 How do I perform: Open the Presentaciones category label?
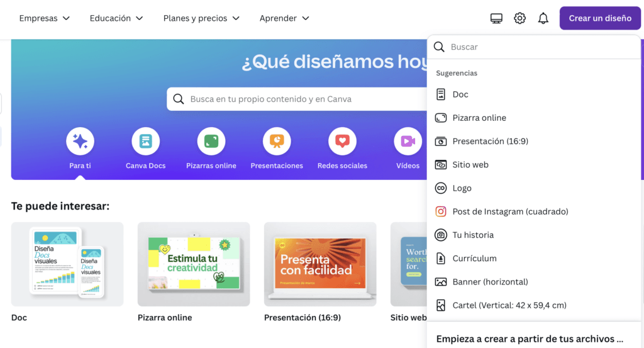click(277, 166)
